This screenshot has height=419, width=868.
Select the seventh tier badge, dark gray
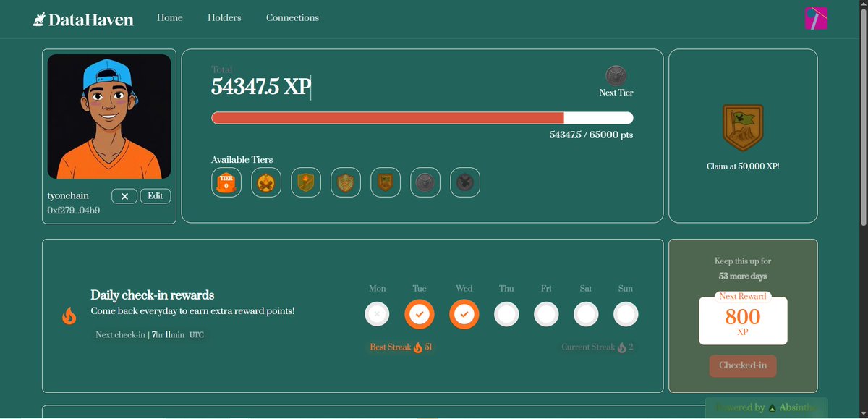pos(465,183)
